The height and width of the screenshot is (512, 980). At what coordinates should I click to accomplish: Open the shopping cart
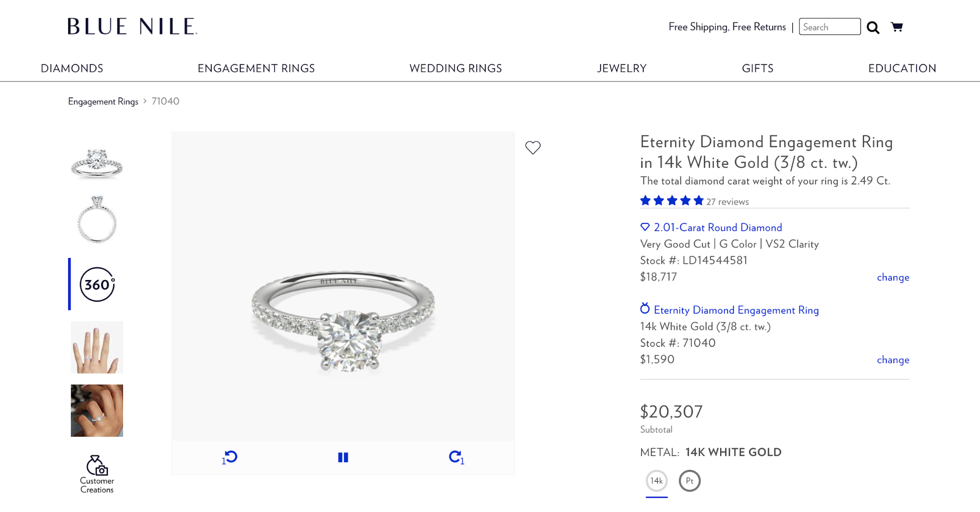click(897, 27)
